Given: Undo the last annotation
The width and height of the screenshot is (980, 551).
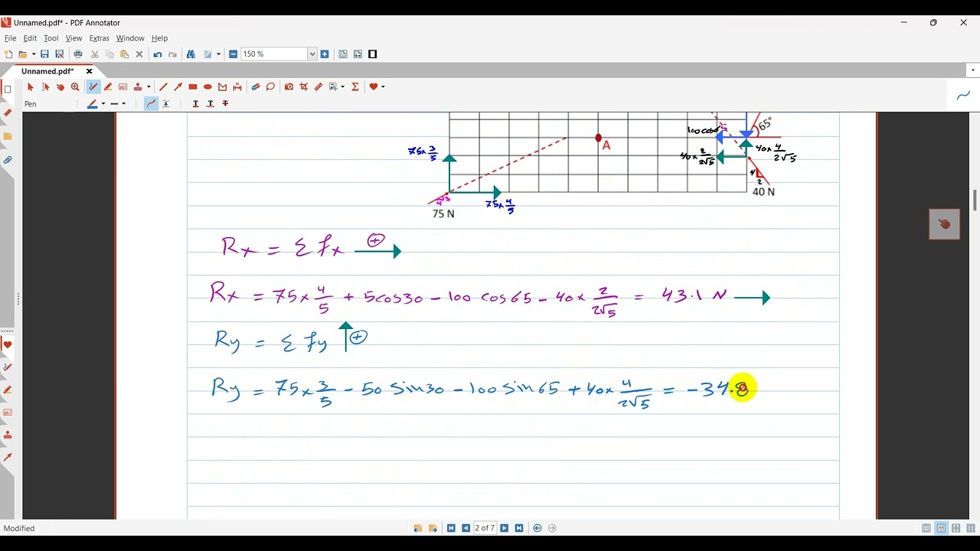Looking at the screenshot, I should [158, 54].
